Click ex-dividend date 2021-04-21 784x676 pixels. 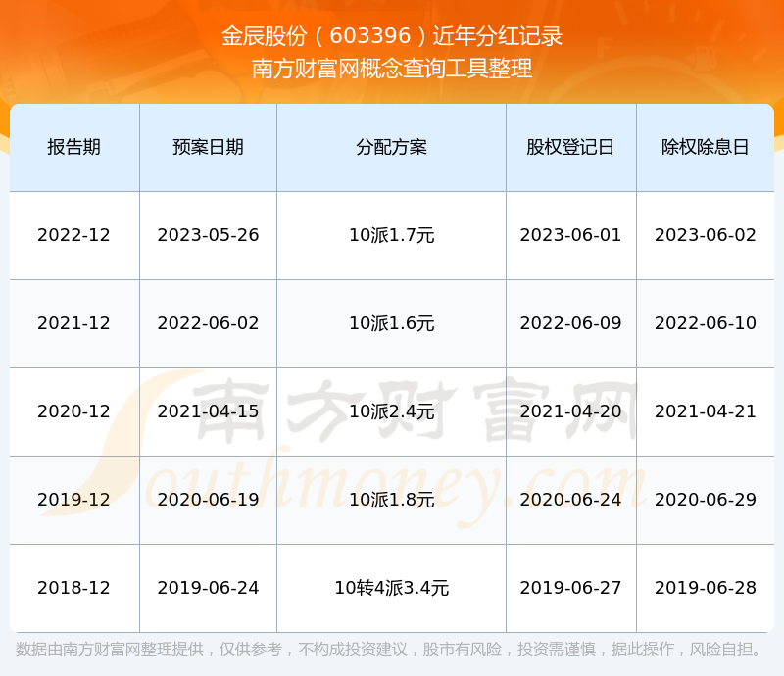tap(705, 411)
